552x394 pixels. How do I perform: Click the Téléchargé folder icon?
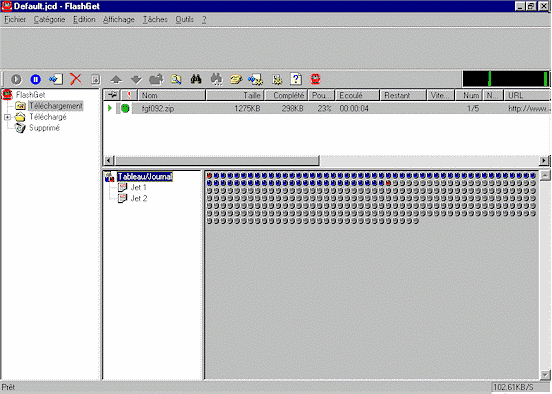point(20,117)
